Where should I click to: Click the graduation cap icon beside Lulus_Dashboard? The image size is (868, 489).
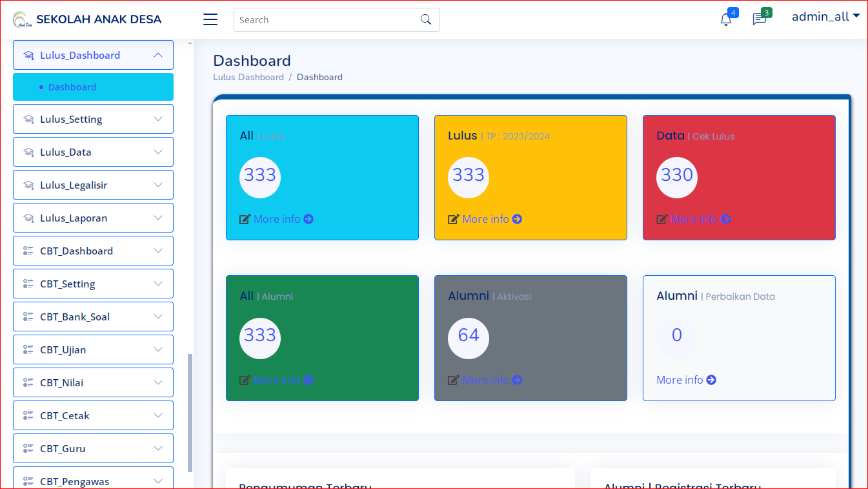(28, 56)
